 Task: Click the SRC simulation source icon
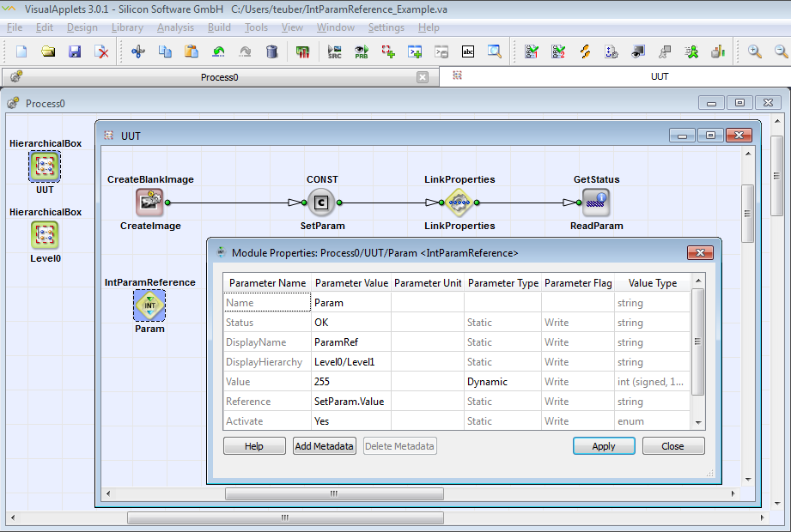[335, 51]
